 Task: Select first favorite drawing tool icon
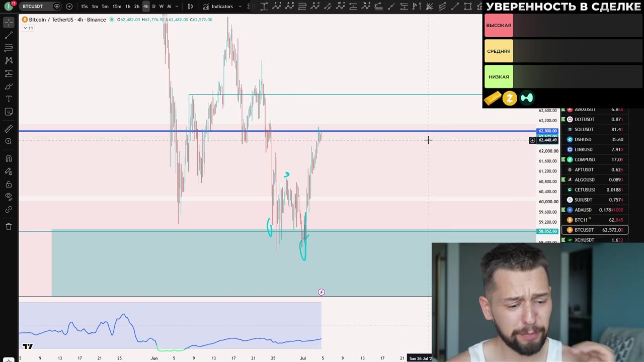pyautogui.click(x=264, y=6)
